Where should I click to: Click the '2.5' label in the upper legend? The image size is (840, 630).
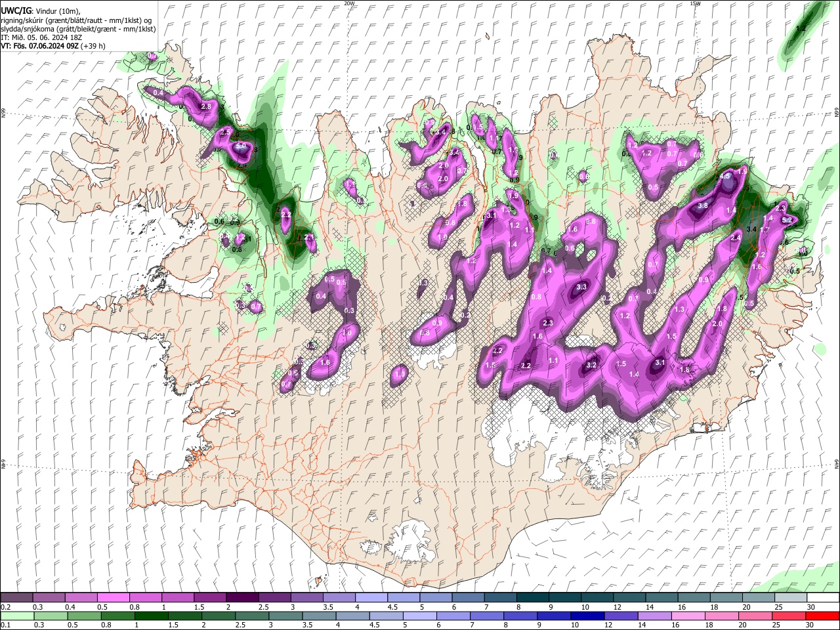(x=263, y=607)
